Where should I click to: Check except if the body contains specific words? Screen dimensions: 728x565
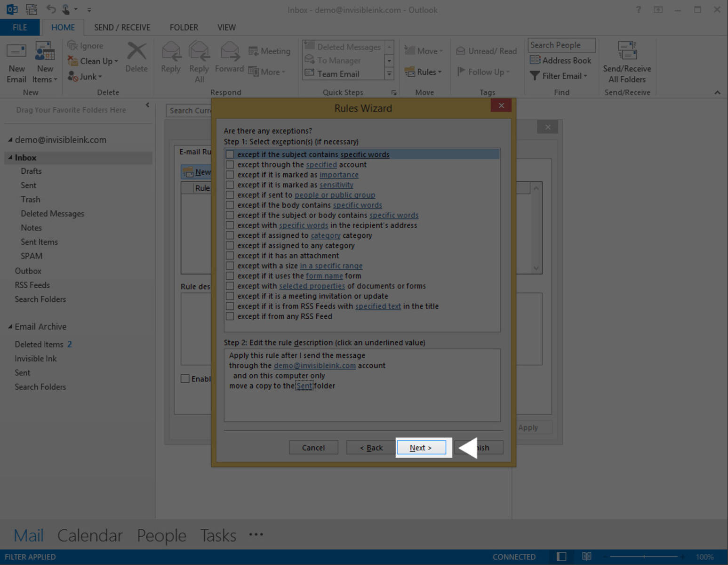(x=230, y=205)
